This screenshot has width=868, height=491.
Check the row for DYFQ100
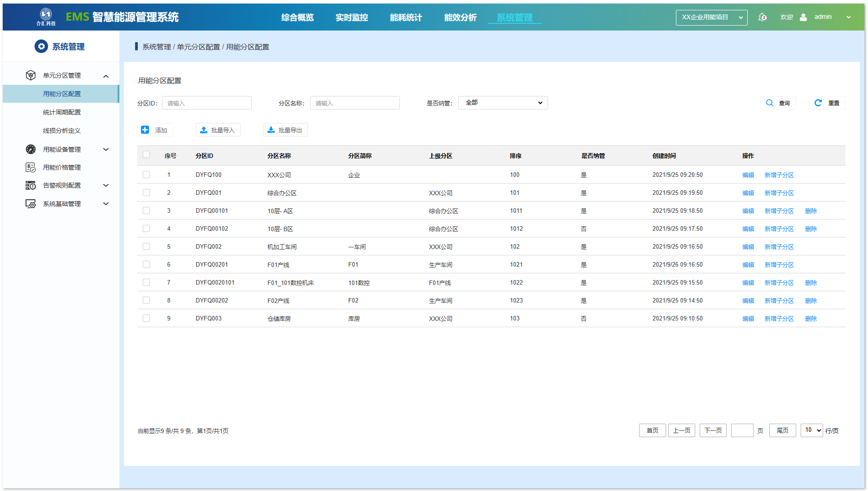(x=146, y=175)
